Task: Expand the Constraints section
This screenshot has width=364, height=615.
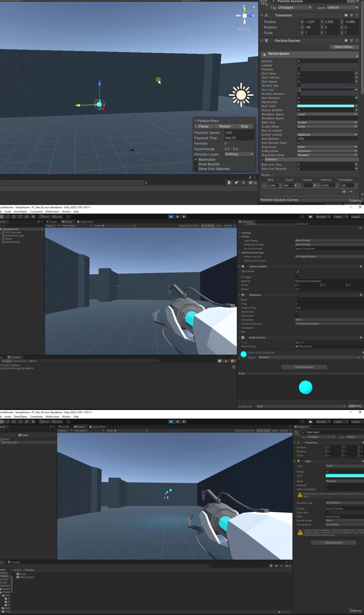Action: (239, 328)
